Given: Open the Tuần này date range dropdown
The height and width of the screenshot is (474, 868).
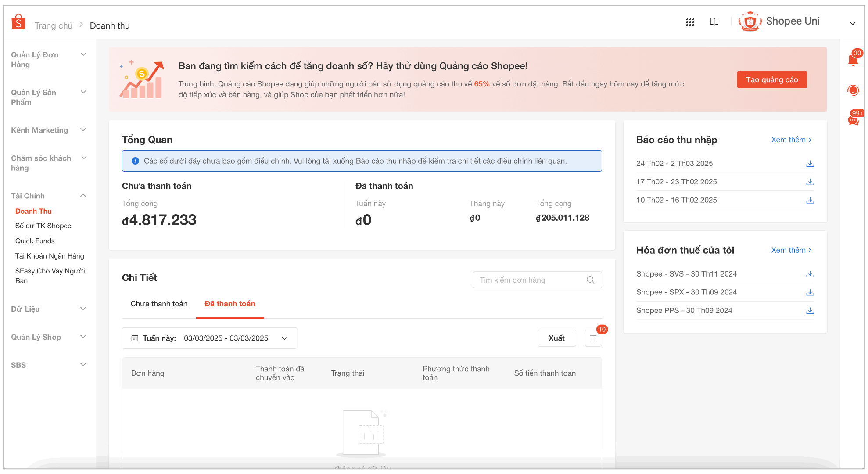Looking at the screenshot, I should [209, 338].
